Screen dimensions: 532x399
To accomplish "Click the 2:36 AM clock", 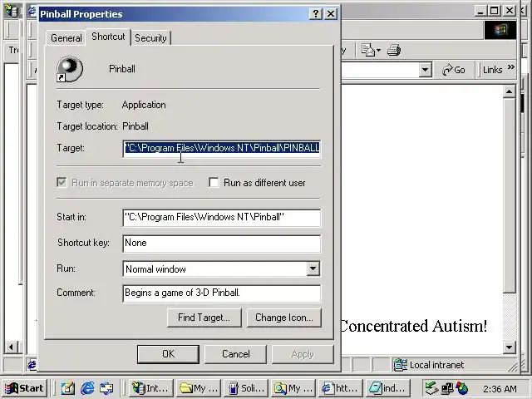I will [500, 389].
